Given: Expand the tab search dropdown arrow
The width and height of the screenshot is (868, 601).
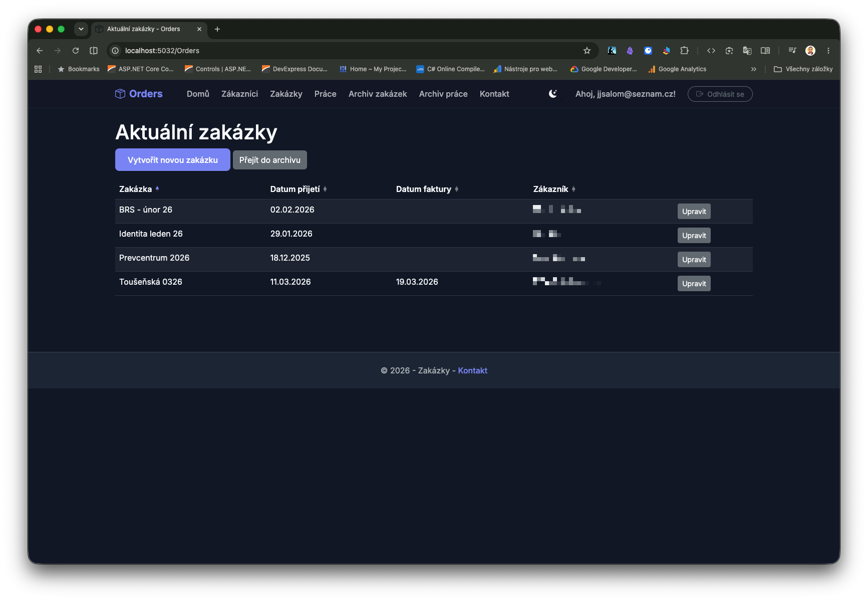Looking at the screenshot, I should coord(81,29).
